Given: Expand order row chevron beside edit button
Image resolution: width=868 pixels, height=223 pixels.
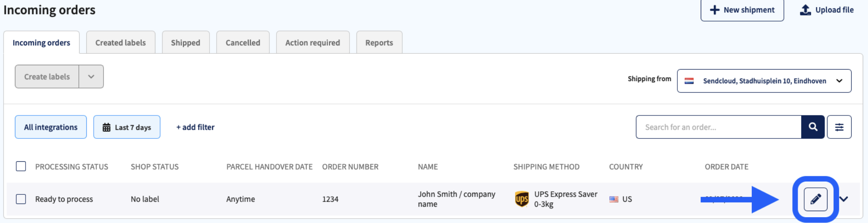Looking at the screenshot, I should pos(843,199).
